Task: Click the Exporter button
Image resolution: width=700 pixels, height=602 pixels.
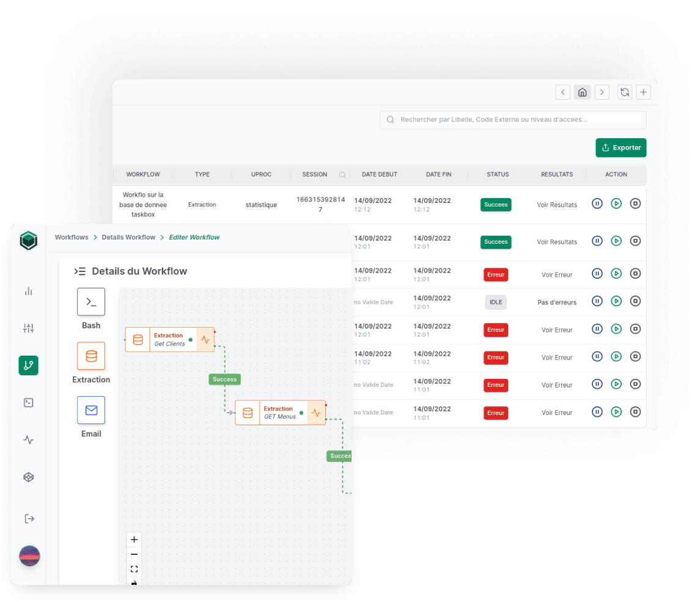Action: pyautogui.click(x=621, y=147)
